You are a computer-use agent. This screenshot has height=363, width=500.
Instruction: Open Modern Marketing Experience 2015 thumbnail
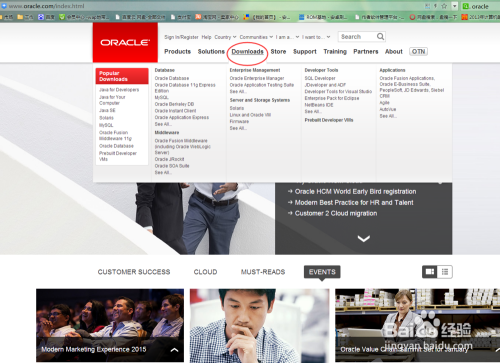tap(110, 325)
